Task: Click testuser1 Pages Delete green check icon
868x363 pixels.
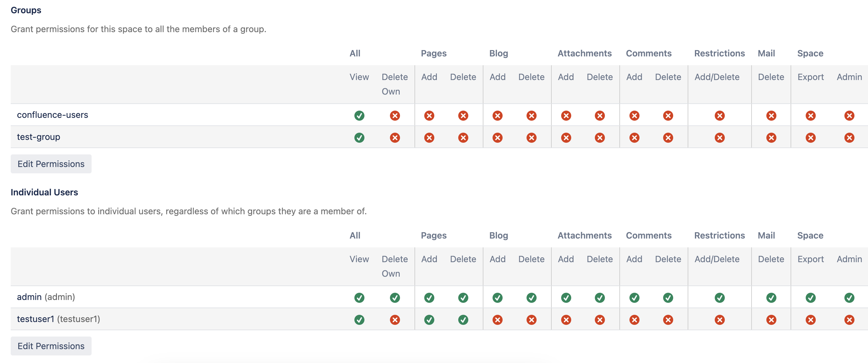Action: (463, 320)
